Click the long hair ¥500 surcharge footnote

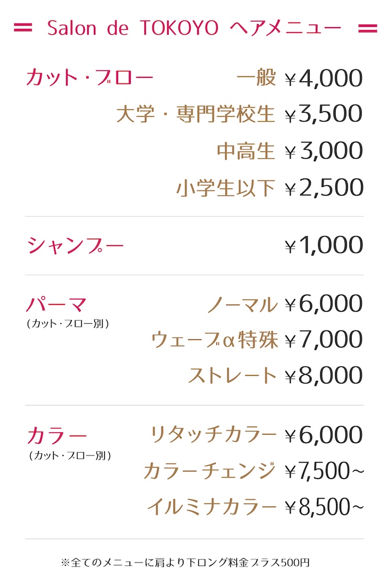click(186, 563)
